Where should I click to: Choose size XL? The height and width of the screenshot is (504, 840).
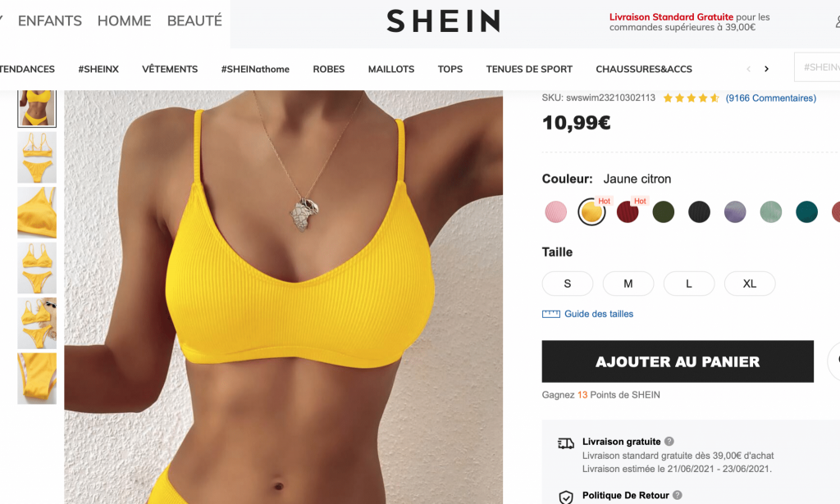pyautogui.click(x=750, y=284)
